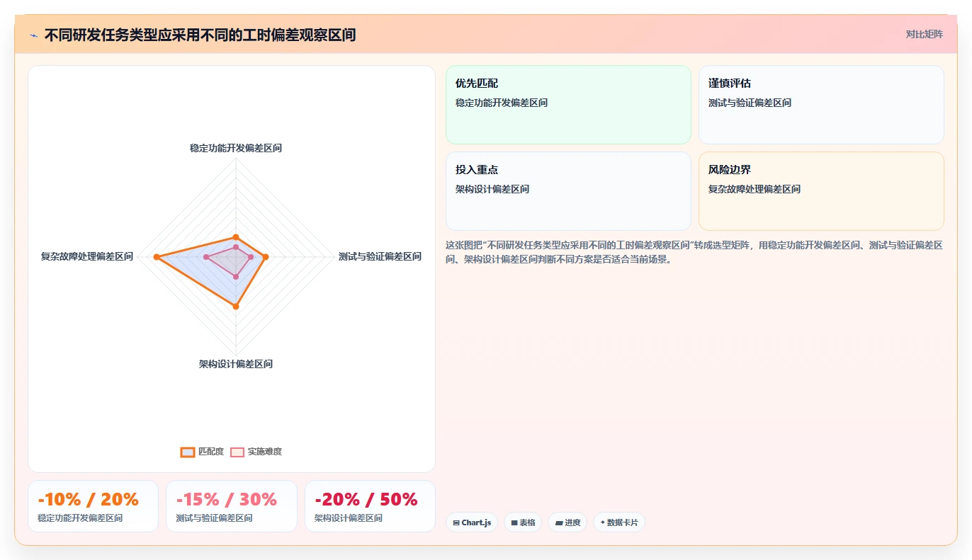Click the -15% / 30% stat value

pyautogui.click(x=227, y=499)
